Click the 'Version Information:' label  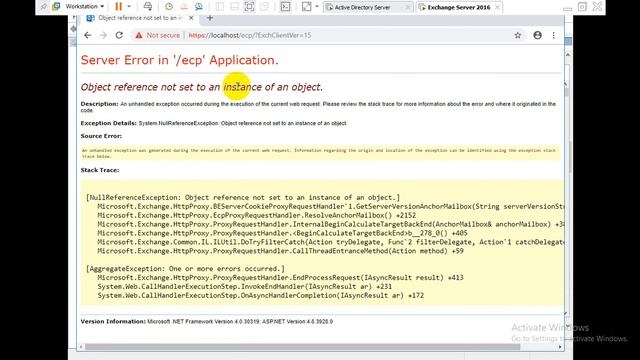[113, 322]
